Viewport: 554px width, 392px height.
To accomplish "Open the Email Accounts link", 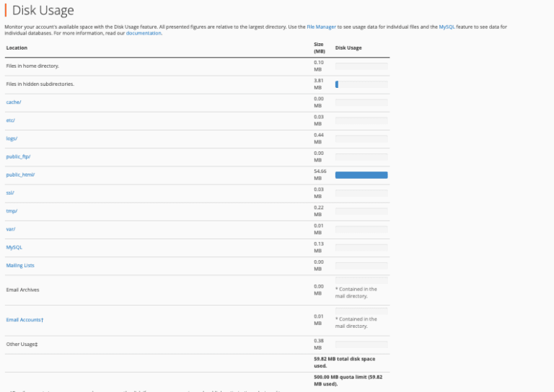I will [x=25, y=320].
